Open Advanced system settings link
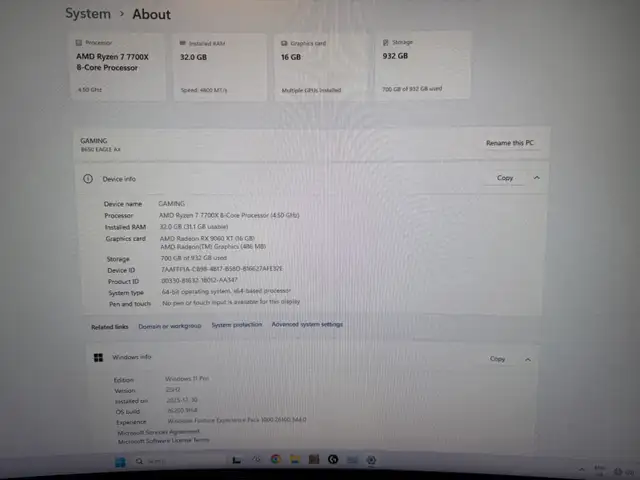The width and height of the screenshot is (640, 480). (x=307, y=324)
